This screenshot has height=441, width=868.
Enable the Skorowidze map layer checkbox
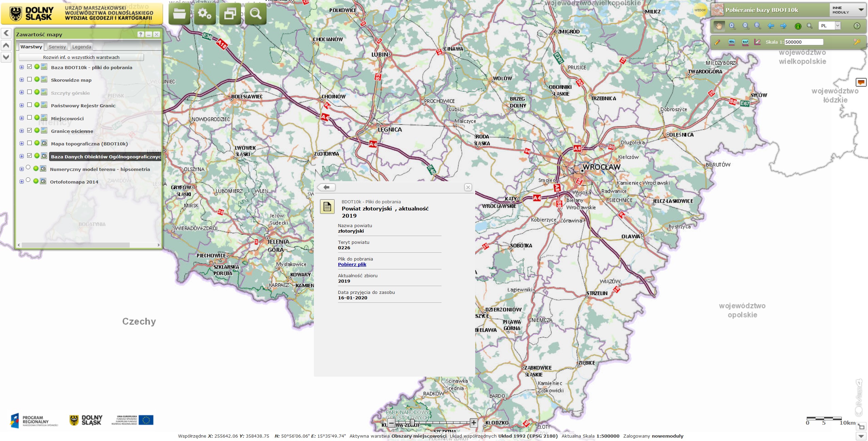click(29, 79)
